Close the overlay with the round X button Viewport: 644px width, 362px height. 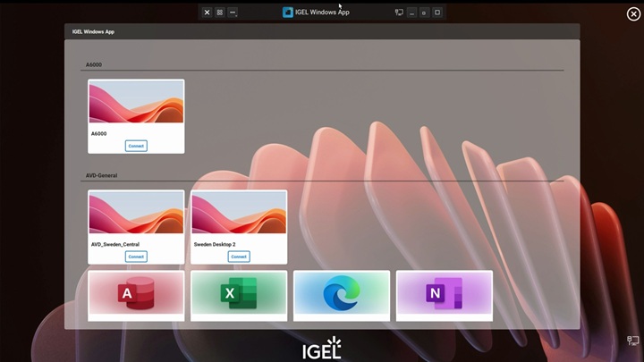point(633,13)
